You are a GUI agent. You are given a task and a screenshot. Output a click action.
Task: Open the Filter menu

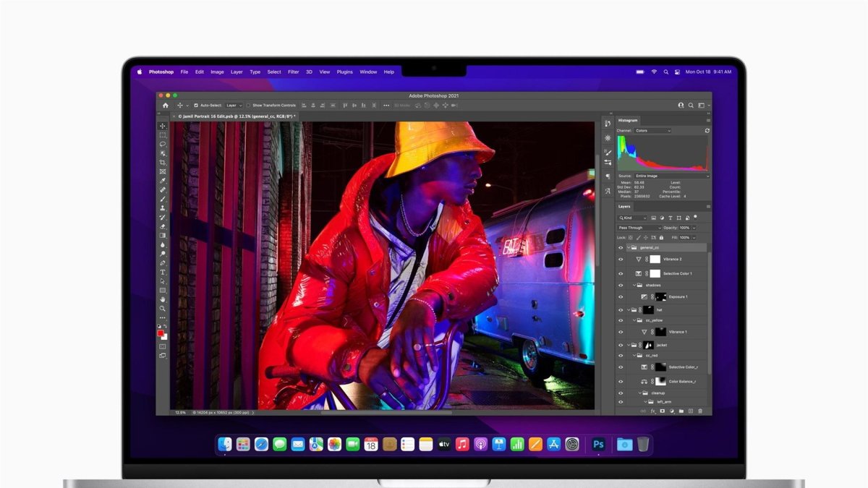pyautogui.click(x=293, y=72)
